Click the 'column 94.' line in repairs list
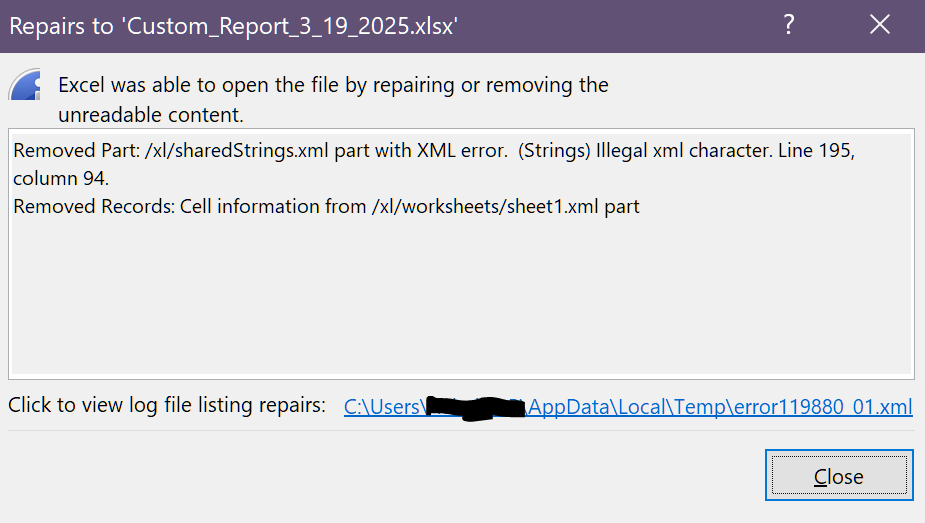925x523 pixels. pyautogui.click(x=61, y=179)
